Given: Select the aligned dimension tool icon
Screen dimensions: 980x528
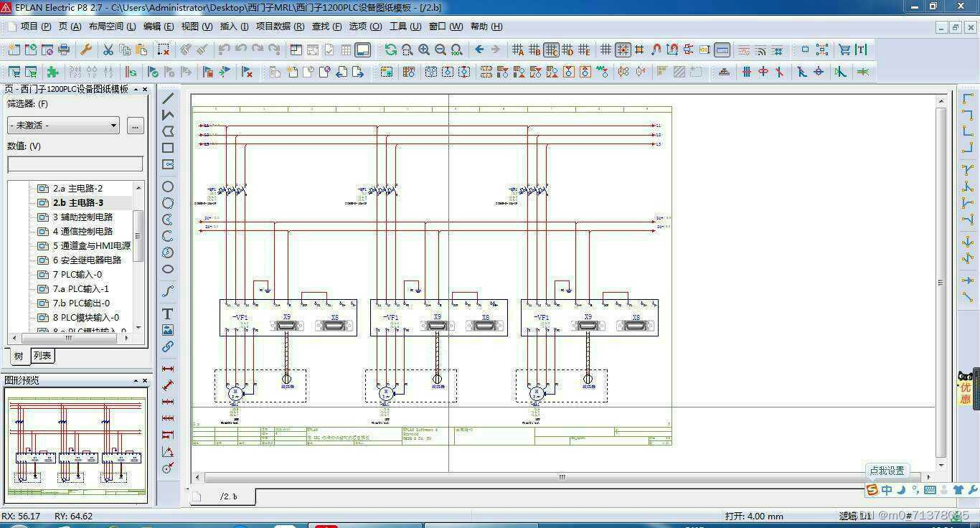Looking at the screenshot, I should coord(168,385).
